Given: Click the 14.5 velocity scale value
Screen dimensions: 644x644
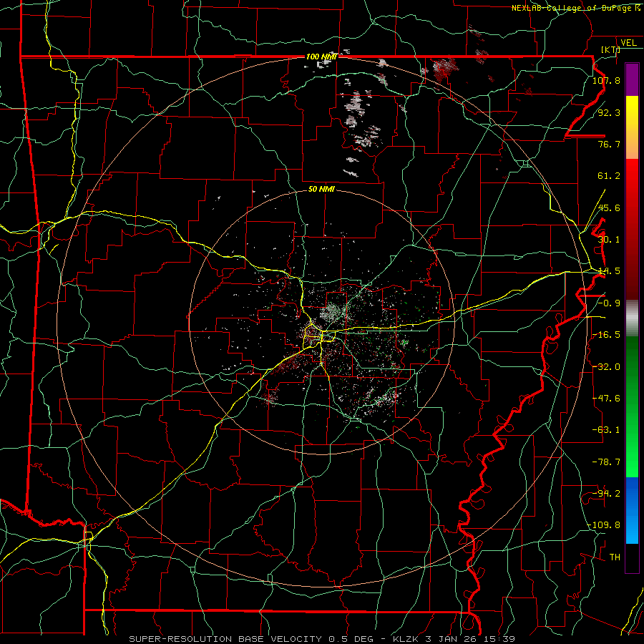Looking at the screenshot, I should coord(609,271).
